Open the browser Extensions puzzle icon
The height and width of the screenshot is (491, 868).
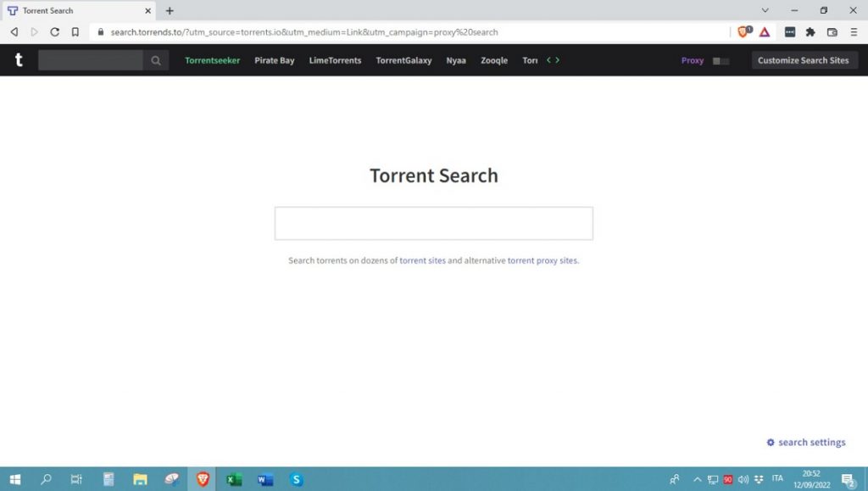tap(810, 32)
